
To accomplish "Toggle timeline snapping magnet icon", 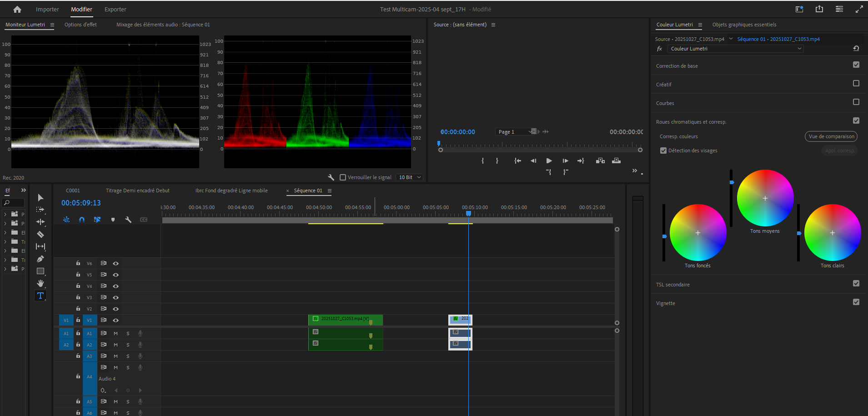I will click(82, 220).
